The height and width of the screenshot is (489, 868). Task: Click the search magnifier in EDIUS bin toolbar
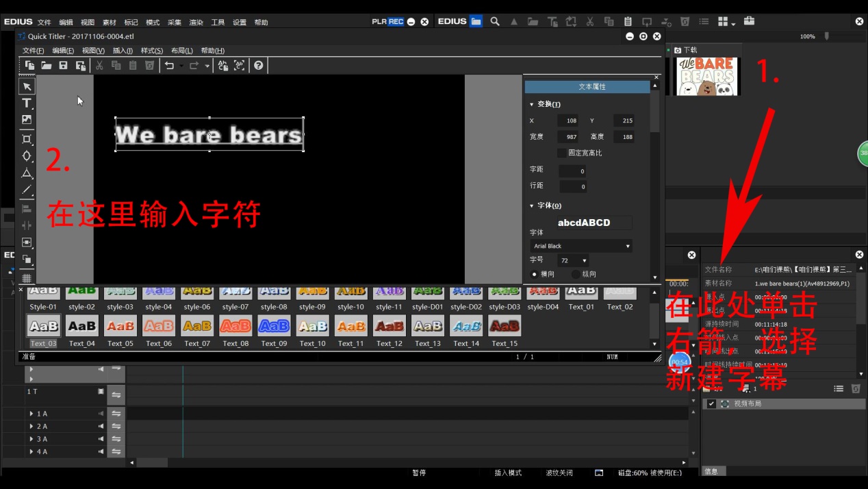tap(495, 21)
